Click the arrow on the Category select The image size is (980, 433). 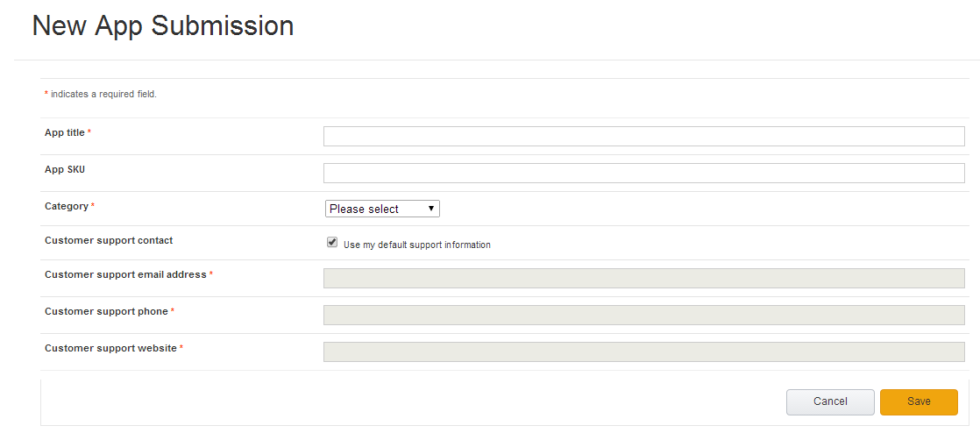(x=431, y=209)
